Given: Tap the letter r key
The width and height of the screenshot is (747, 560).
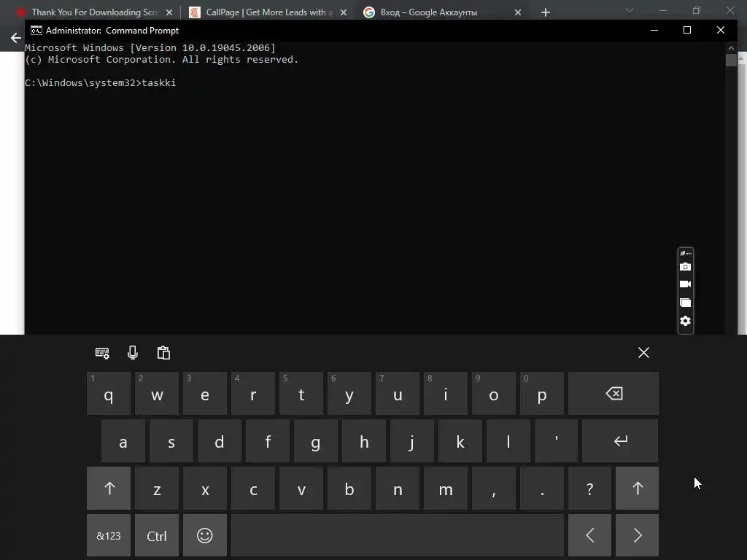Looking at the screenshot, I should coord(253,393).
